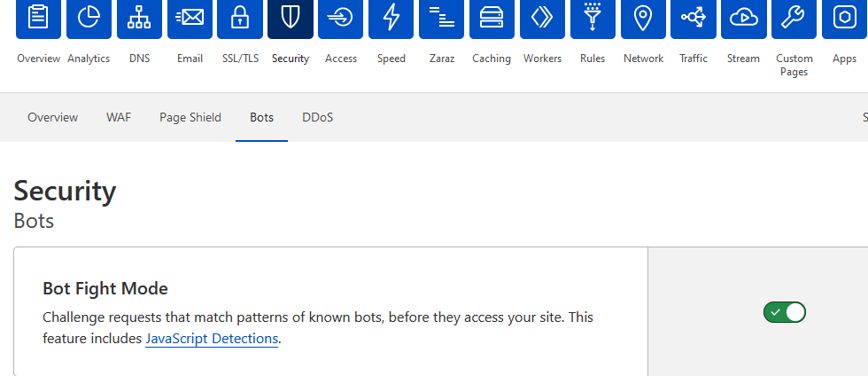Open the Email envelope icon
Image resolution: width=868 pixels, height=376 pixels.
[x=190, y=18]
